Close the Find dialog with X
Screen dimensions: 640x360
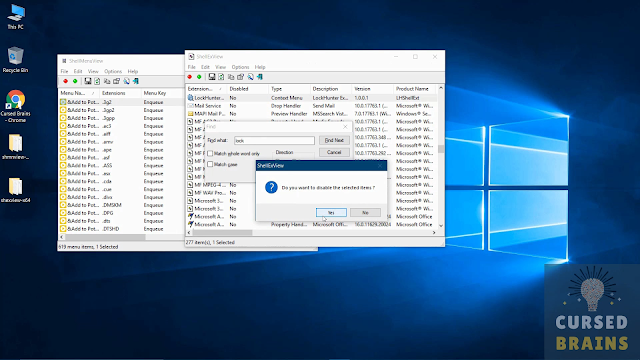[x=345, y=127]
